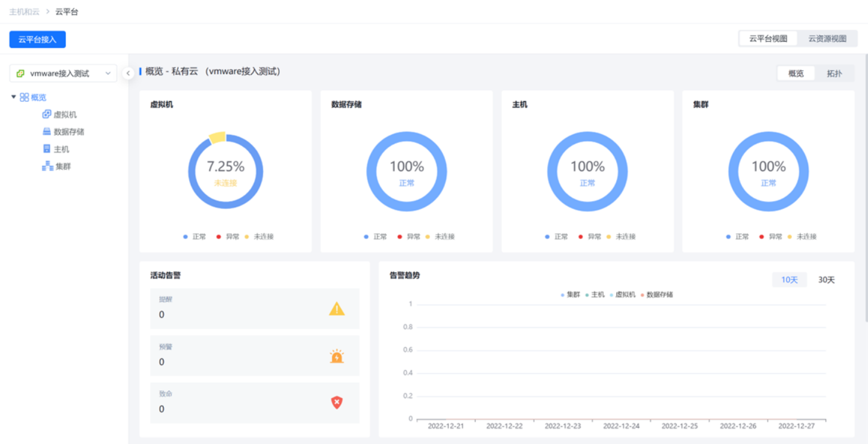
Task: Open 数据存储 in sidebar tree
Action: click(x=69, y=132)
